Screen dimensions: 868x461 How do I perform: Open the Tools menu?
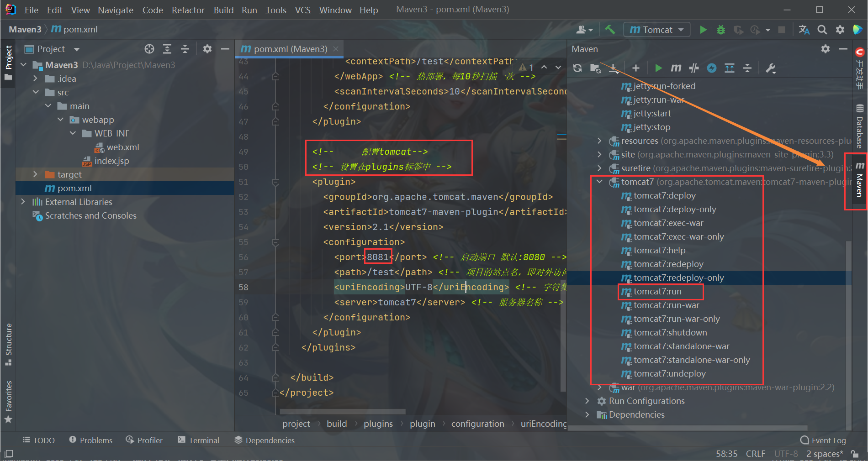(x=276, y=10)
